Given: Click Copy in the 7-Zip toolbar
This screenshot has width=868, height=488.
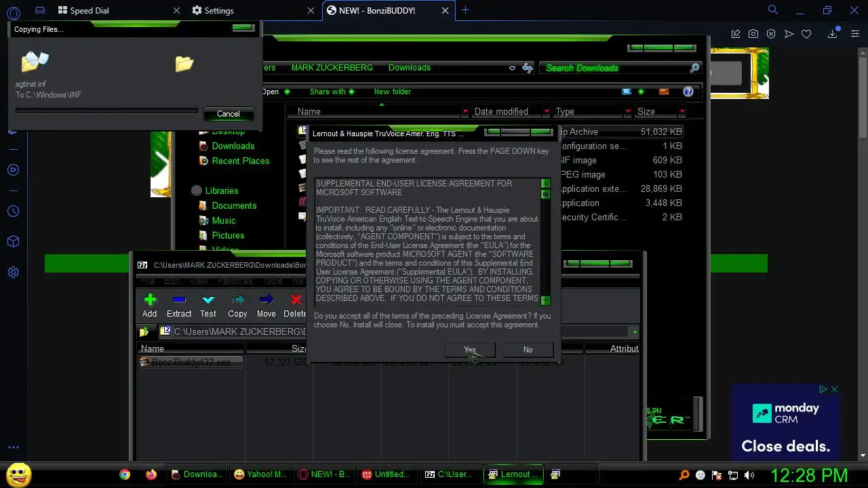Looking at the screenshot, I should coord(237,306).
